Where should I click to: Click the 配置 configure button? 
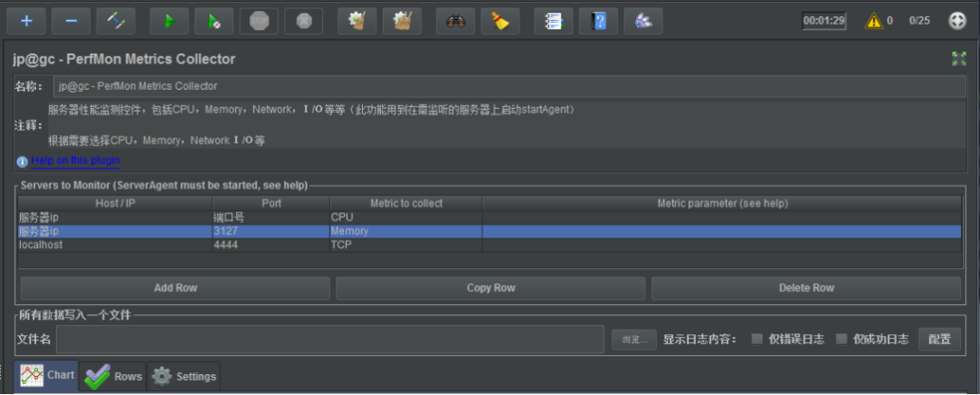coord(939,340)
